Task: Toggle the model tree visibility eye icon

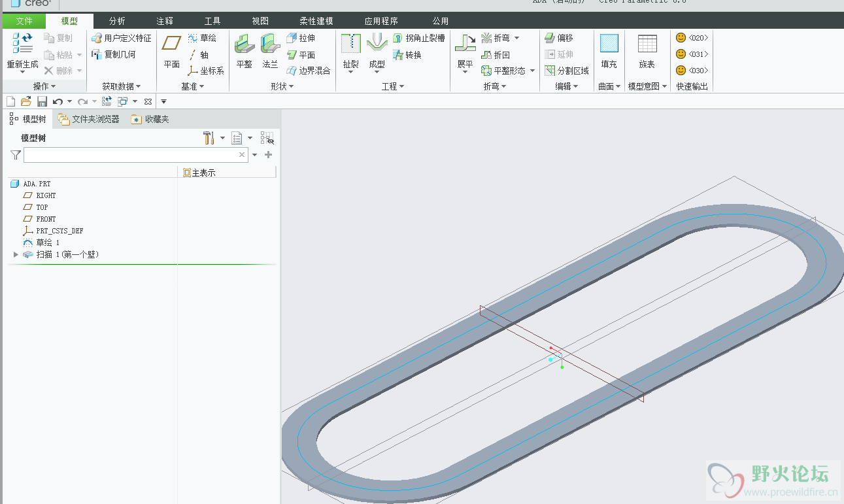Action: point(267,138)
